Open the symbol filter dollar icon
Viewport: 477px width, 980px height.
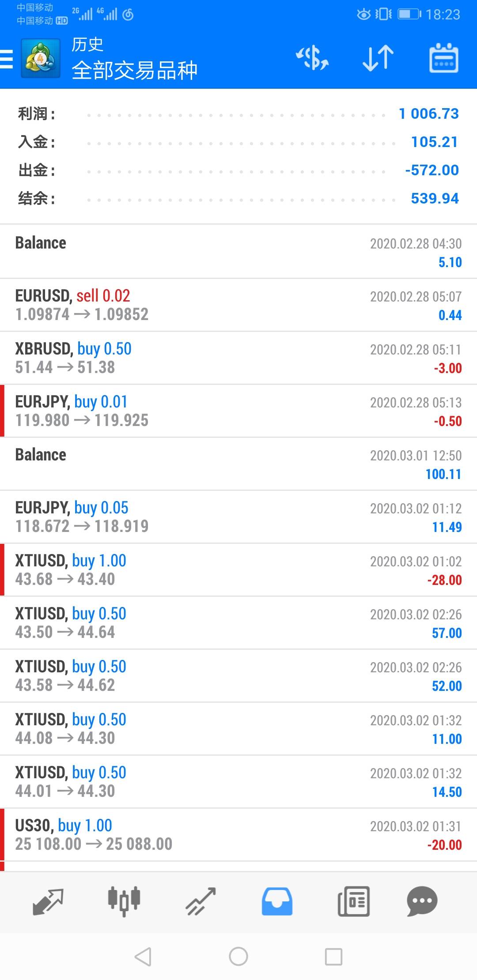[x=312, y=58]
